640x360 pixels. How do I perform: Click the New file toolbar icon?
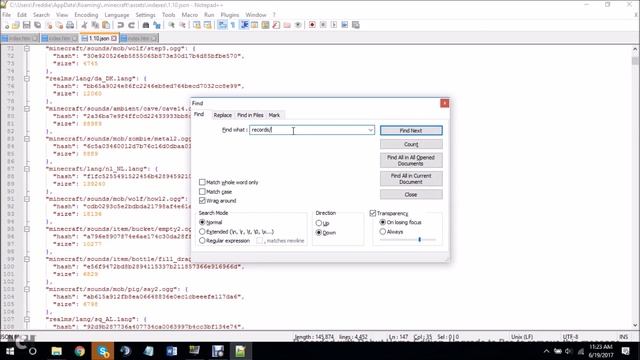click(x=7, y=25)
